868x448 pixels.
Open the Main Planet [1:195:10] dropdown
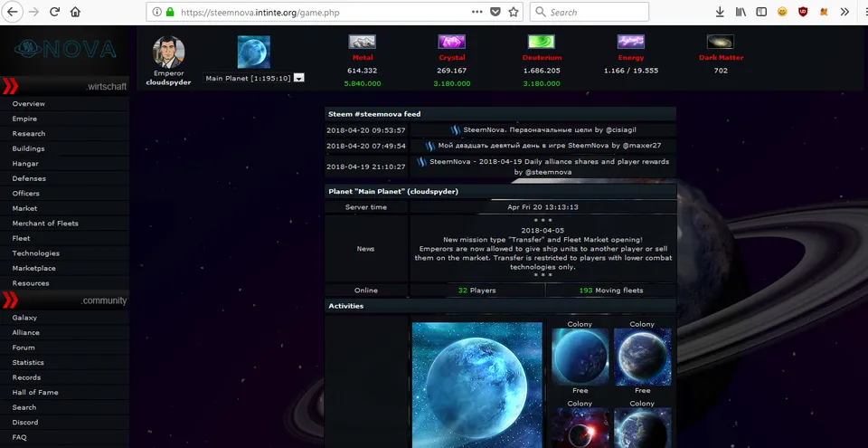253,78
